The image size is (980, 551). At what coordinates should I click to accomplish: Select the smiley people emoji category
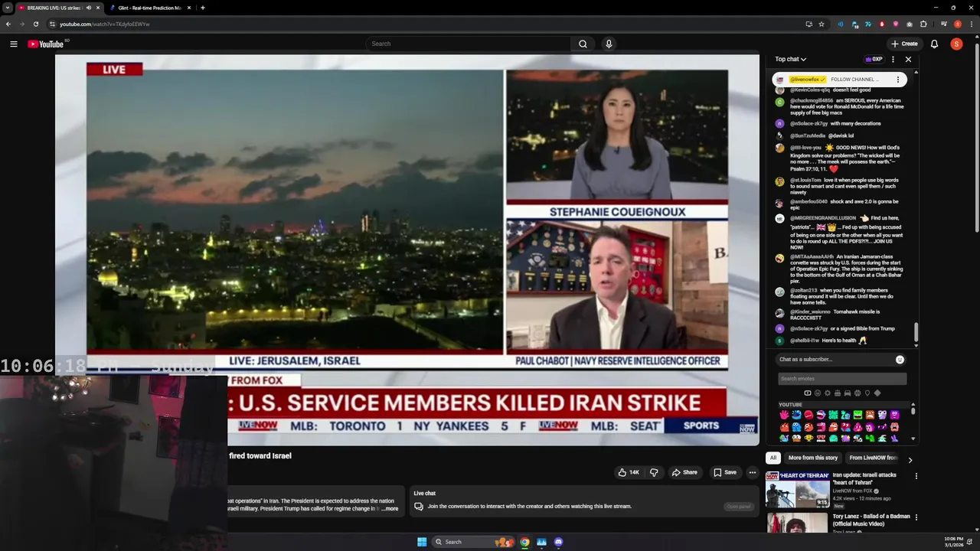tap(818, 393)
